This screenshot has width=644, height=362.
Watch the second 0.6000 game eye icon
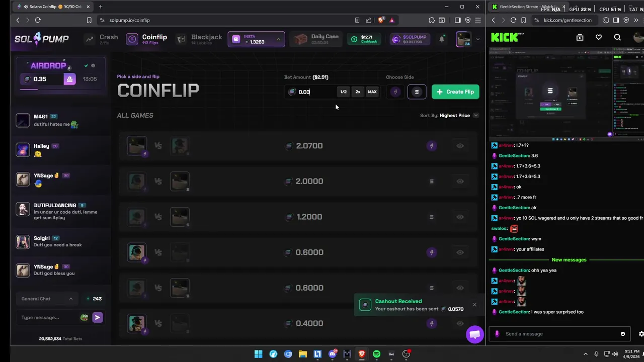coord(460,288)
